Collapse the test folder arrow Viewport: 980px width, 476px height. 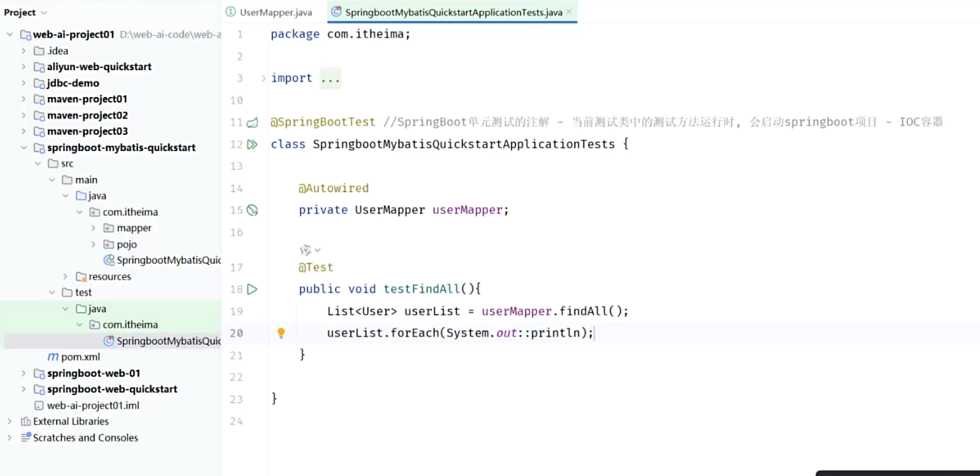pos(52,293)
